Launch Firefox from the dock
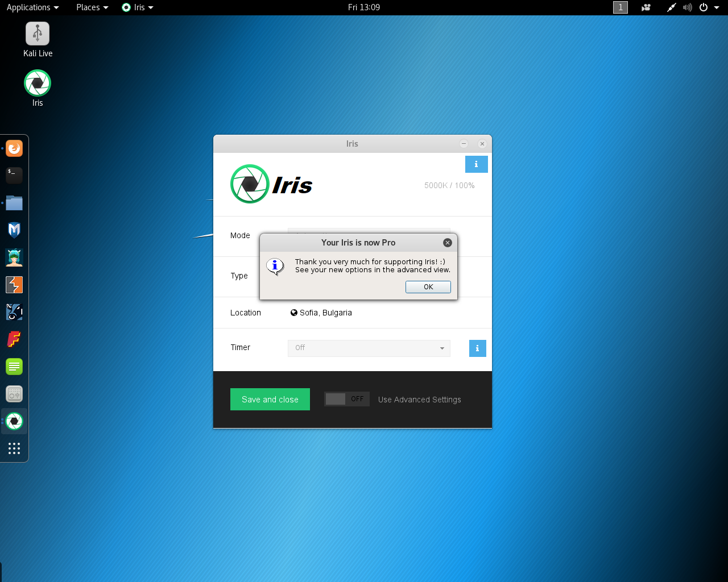Viewport: 728px width, 582px height. coord(14,148)
